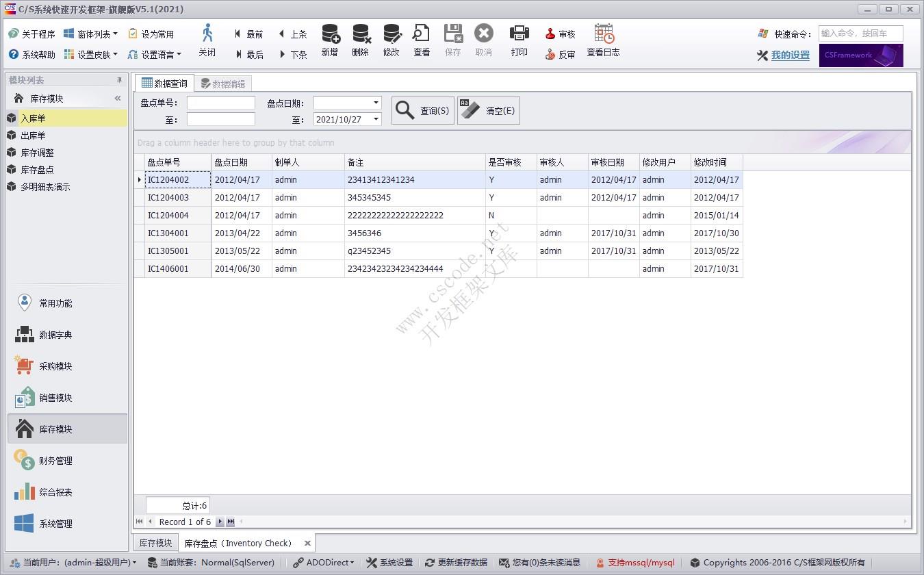Image resolution: width=924 pixels, height=575 pixels.
Task: Select 库存盘点 in the module list
Action: [37, 170]
